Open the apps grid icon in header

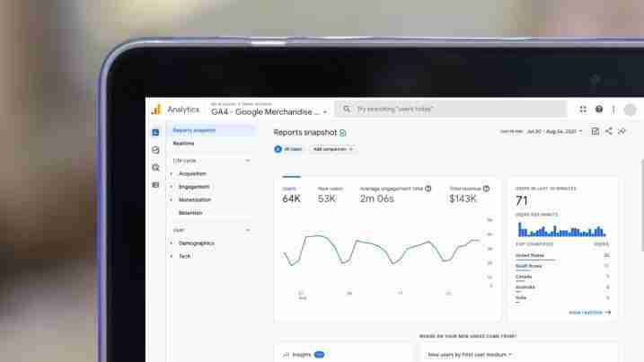coord(583,110)
